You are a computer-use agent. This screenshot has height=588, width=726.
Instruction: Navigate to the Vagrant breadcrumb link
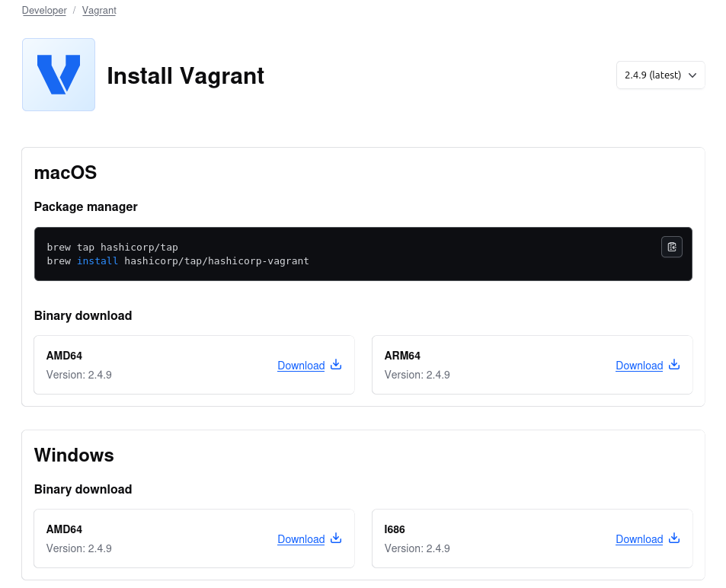[99, 11]
